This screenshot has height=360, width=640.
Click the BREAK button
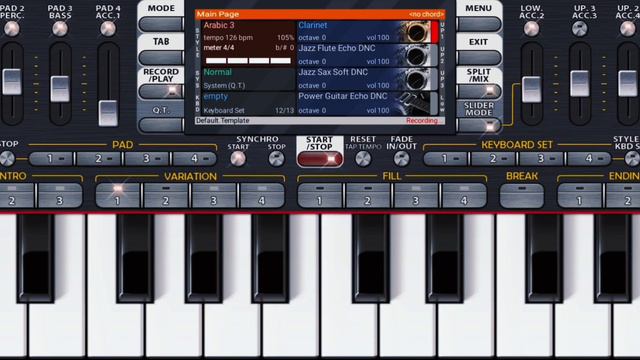(x=522, y=196)
